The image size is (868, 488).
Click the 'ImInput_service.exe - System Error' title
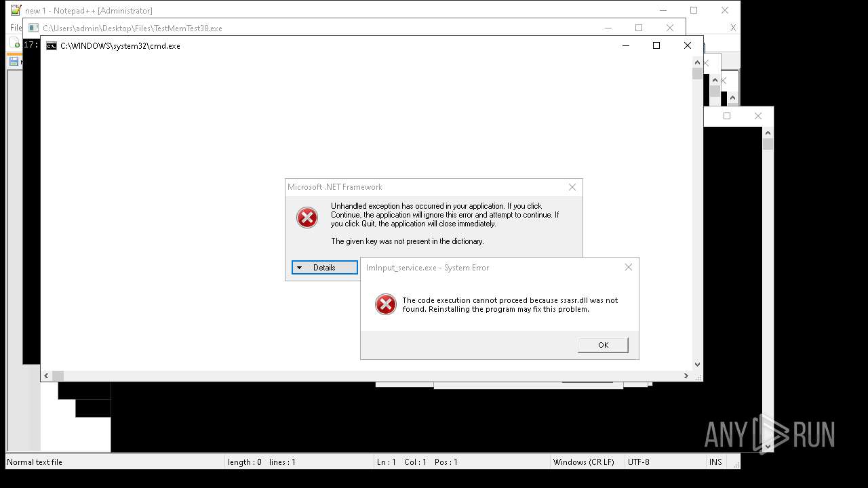pos(427,268)
